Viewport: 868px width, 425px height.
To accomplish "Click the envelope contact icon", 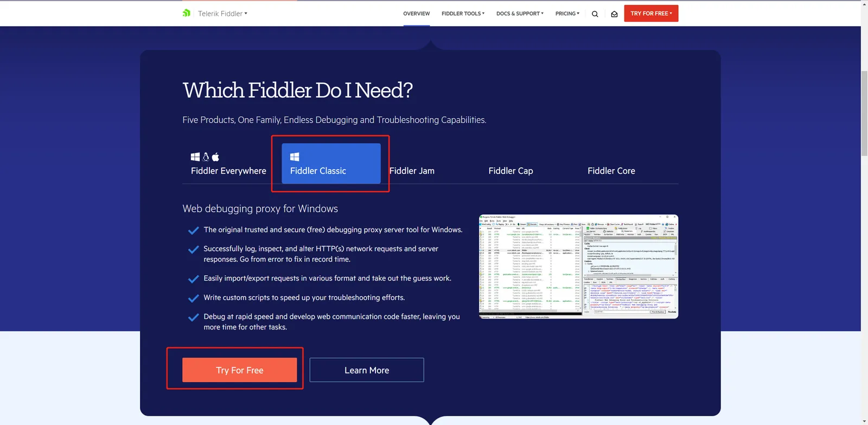I will click(x=614, y=14).
